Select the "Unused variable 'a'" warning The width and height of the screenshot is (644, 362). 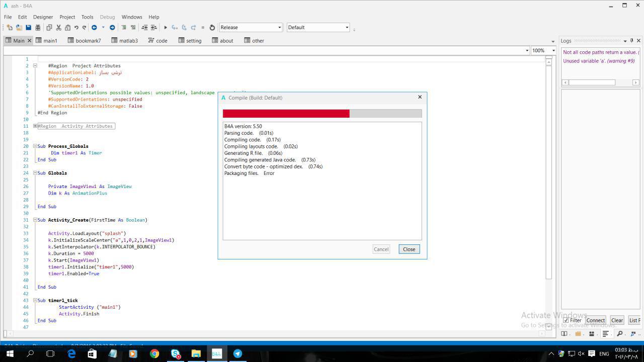coord(598,61)
